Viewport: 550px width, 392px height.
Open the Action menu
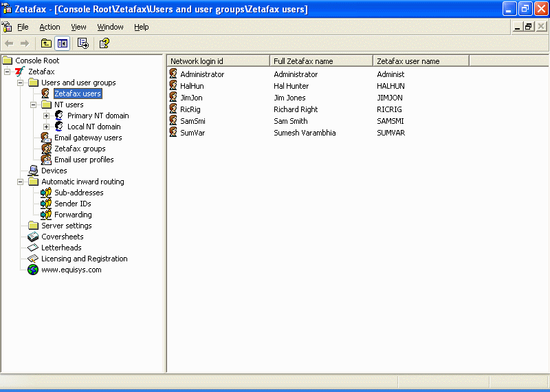pyautogui.click(x=49, y=27)
